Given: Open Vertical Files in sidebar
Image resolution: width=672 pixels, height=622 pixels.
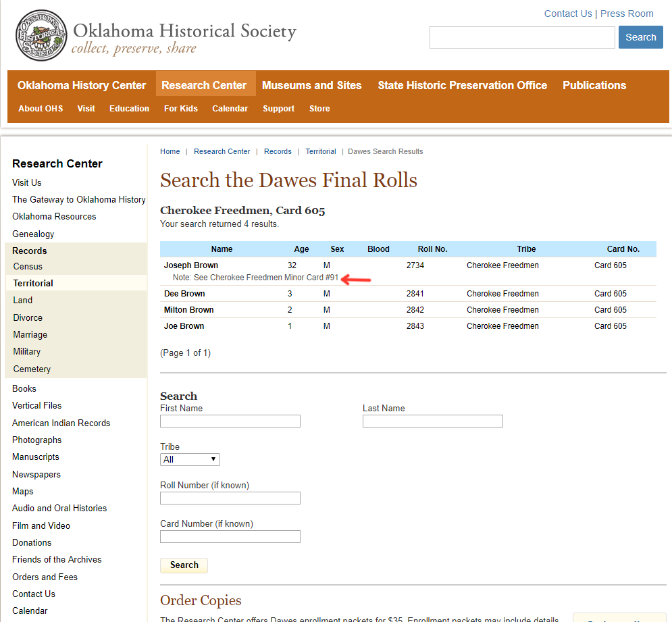Looking at the screenshot, I should (37, 405).
